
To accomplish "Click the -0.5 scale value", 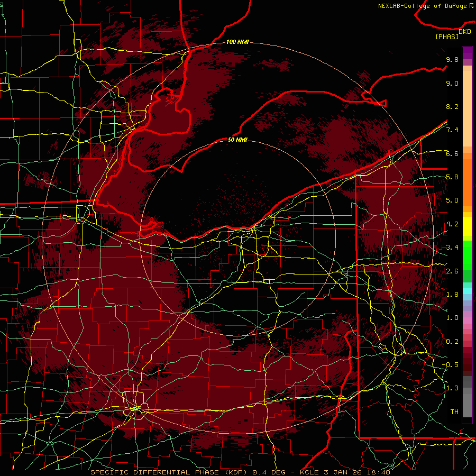I will [x=450, y=365].
